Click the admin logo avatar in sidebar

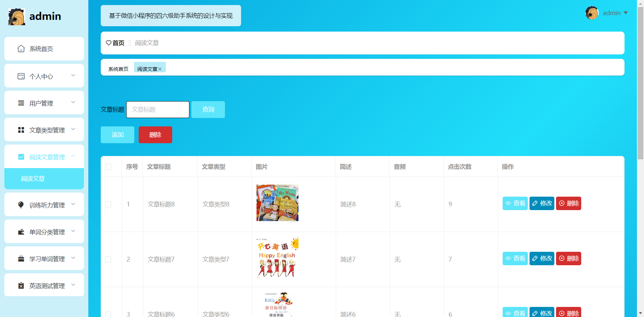(x=17, y=17)
